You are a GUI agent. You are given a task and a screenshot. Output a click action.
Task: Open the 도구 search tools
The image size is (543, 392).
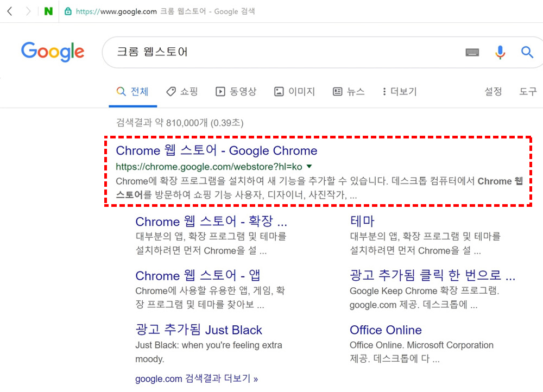[x=528, y=91]
